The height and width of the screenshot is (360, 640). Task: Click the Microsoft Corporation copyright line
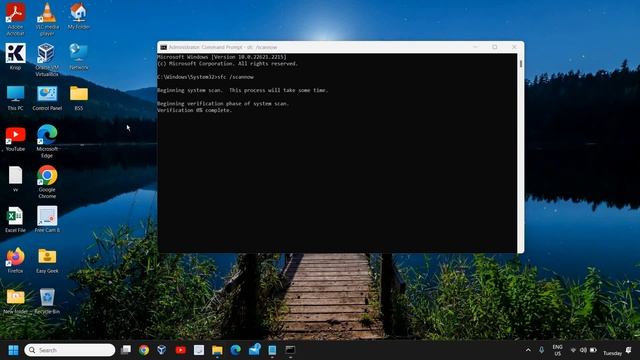coord(227,64)
